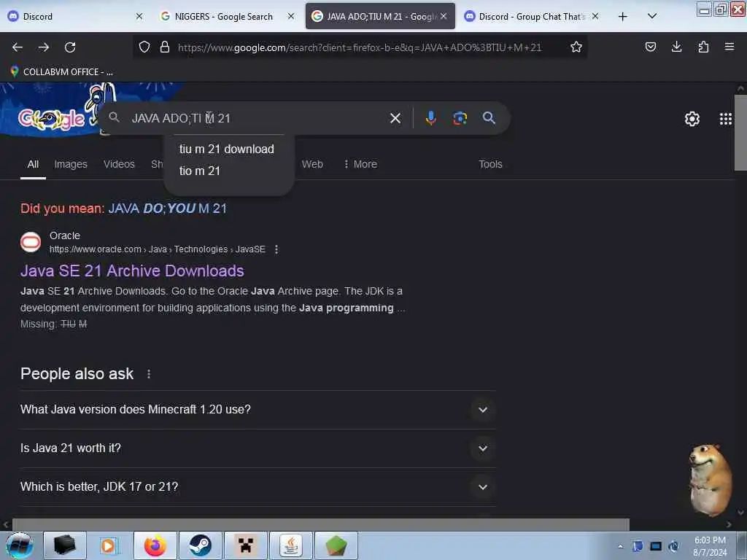The width and height of the screenshot is (747, 560).
Task: Expand 'What Java version does Minecraft 1.20 use?'
Action: click(x=258, y=410)
